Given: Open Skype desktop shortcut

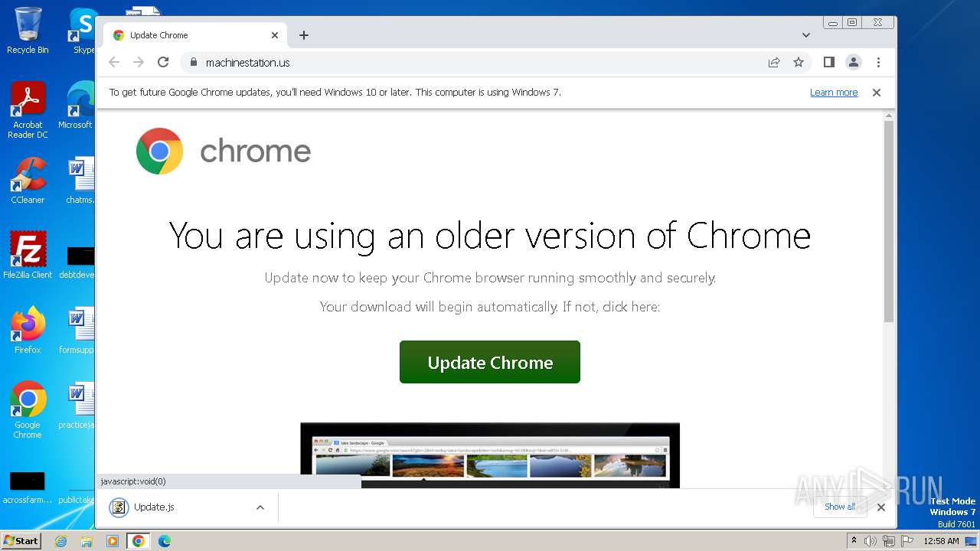Looking at the screenshot, I should tap(83, 31).
